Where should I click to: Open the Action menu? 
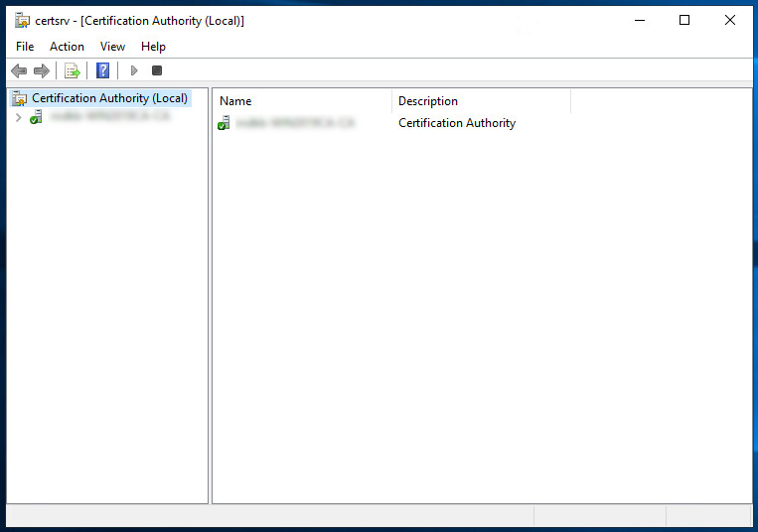click(x=67, y=47)
